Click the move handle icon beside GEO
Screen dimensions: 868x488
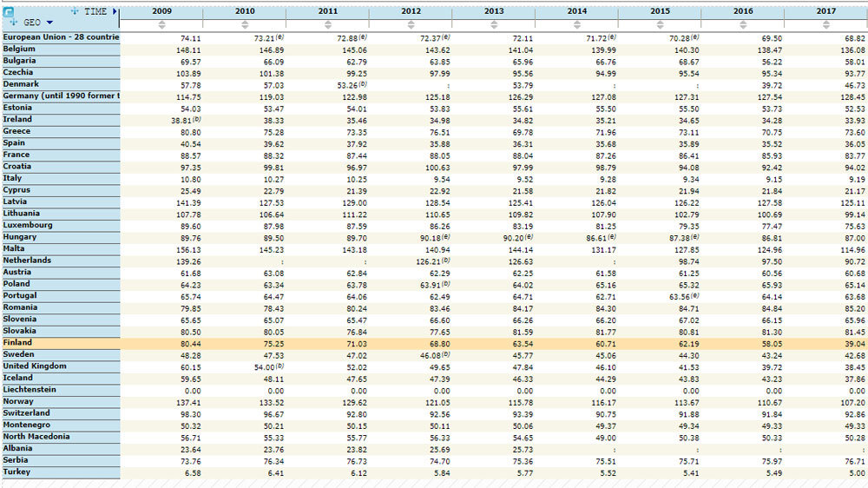pos(15,23)
